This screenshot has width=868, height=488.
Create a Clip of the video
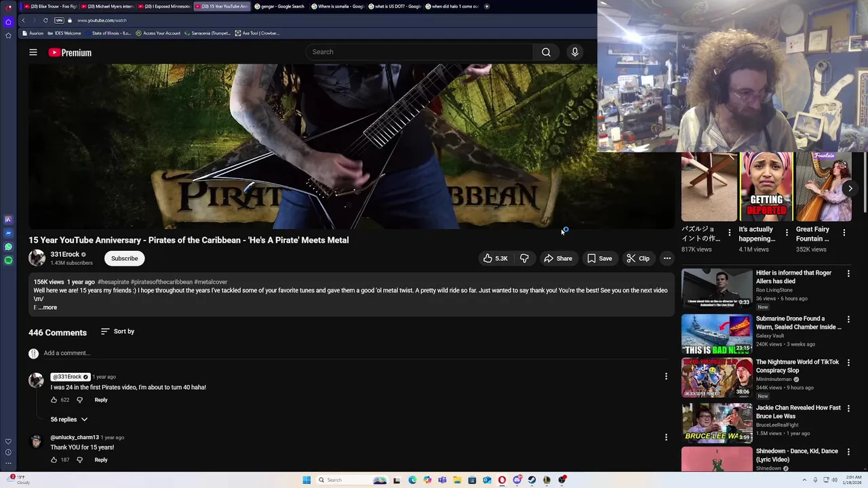(x=638, y=258)
